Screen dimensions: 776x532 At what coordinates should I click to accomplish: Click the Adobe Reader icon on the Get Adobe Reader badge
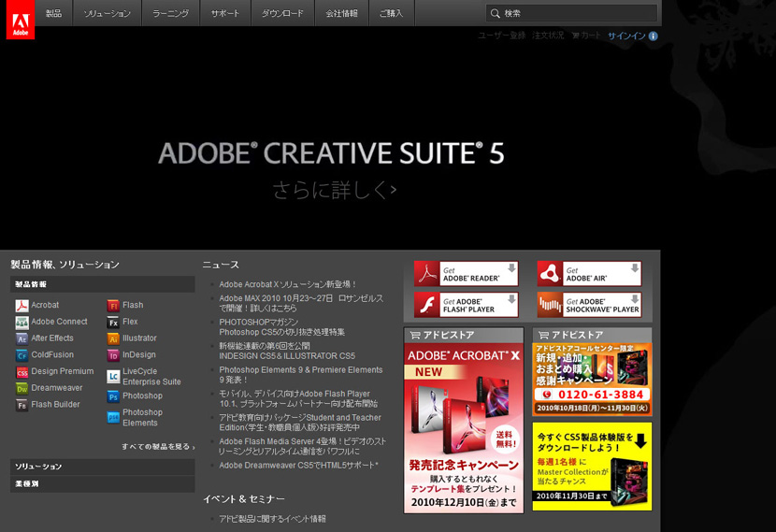(x=427, y=274)
